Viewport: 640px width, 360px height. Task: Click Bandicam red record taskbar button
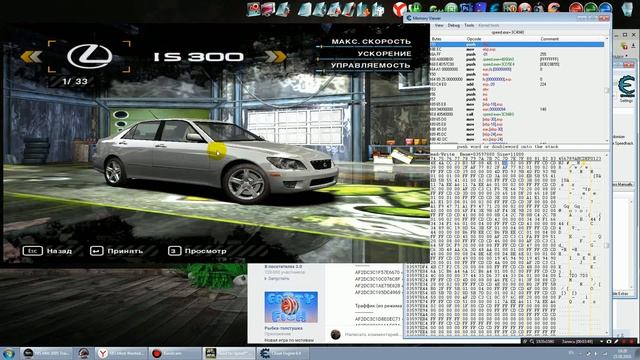[174, 353]
